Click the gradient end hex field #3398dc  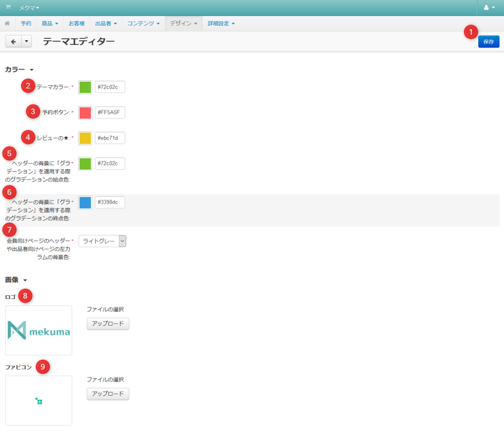[x=110, y=202]
